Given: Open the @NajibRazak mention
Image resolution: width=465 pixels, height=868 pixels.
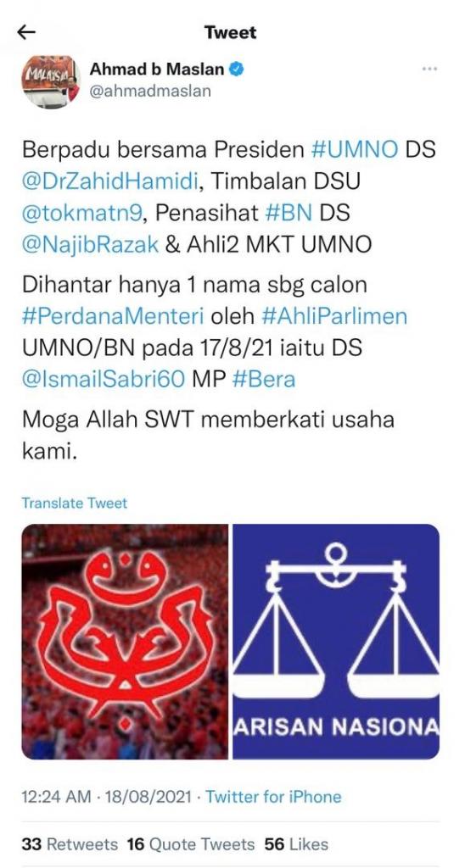Looking at the screenshot, I should click(x=90, y=245).
